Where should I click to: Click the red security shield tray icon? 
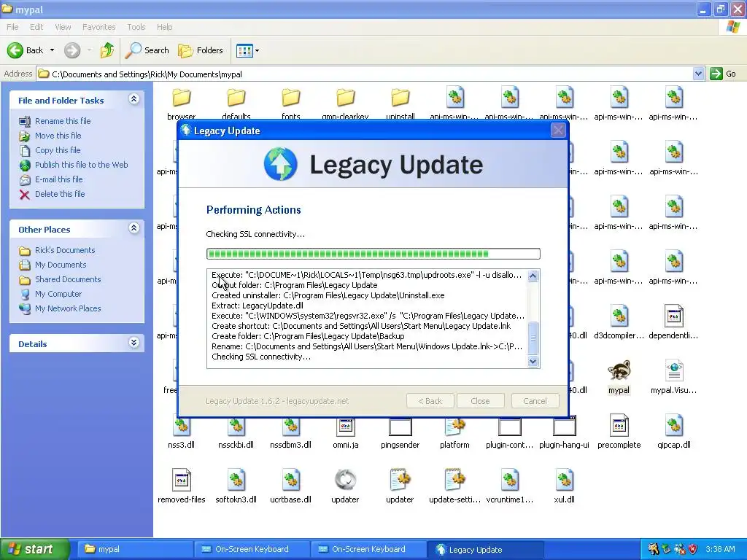(693, 549)
